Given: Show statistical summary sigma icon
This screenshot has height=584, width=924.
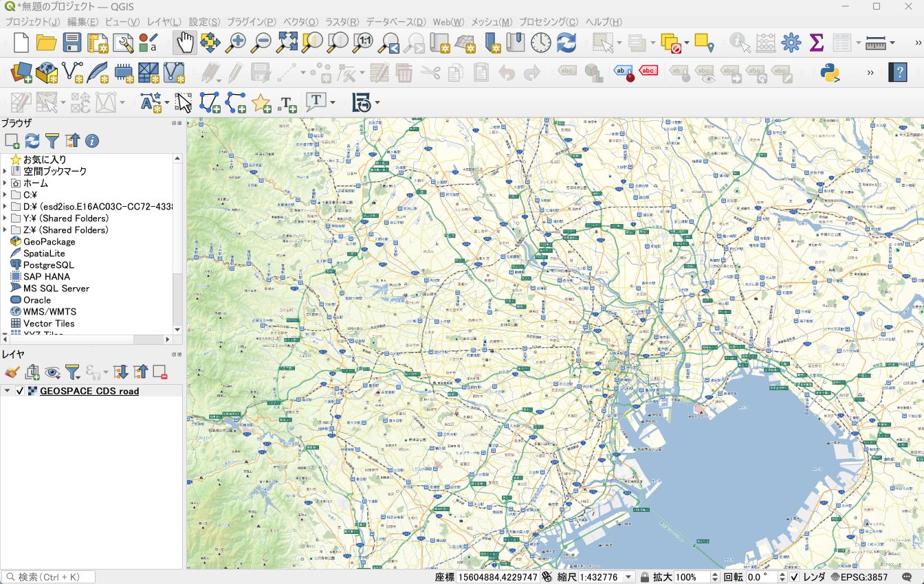Looking at the screenshot, I should (816, 43).
